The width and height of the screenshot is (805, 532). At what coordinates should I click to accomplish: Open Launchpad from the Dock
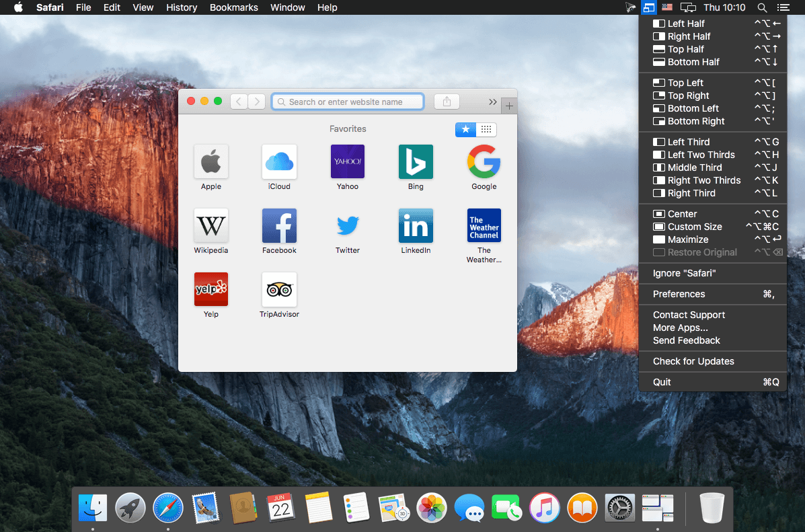coord(130,508)
